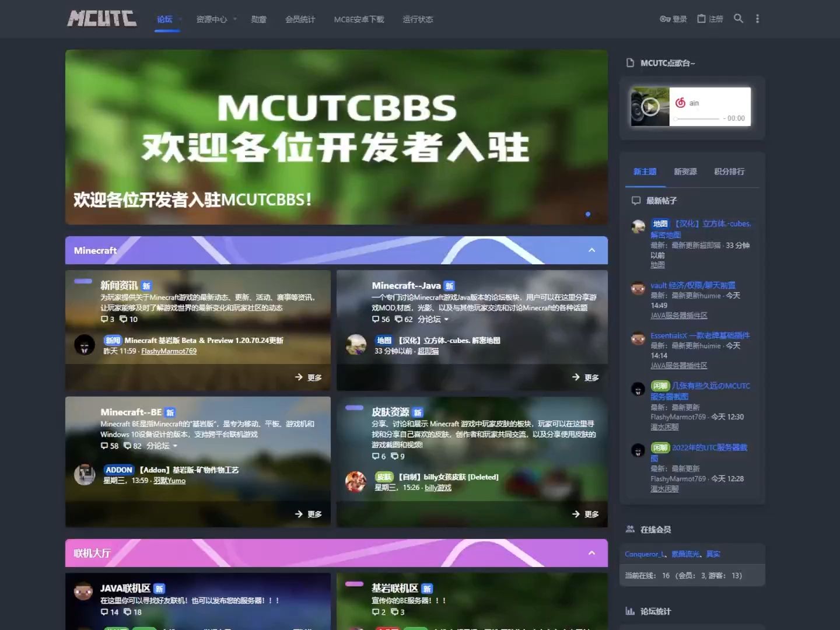Image resolution: width=840 pixels, height=630 pixels.
Task: Click the NetEase music logo icon
Action: [680, 103]
